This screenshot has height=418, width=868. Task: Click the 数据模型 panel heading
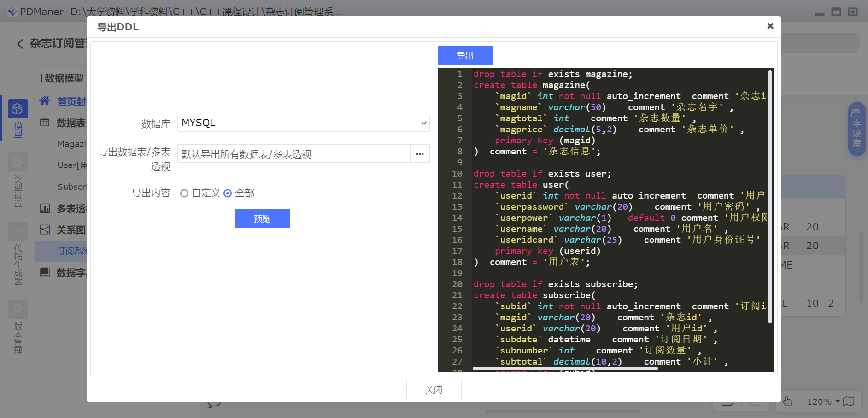pyautogui.click(x=64, y=78)
